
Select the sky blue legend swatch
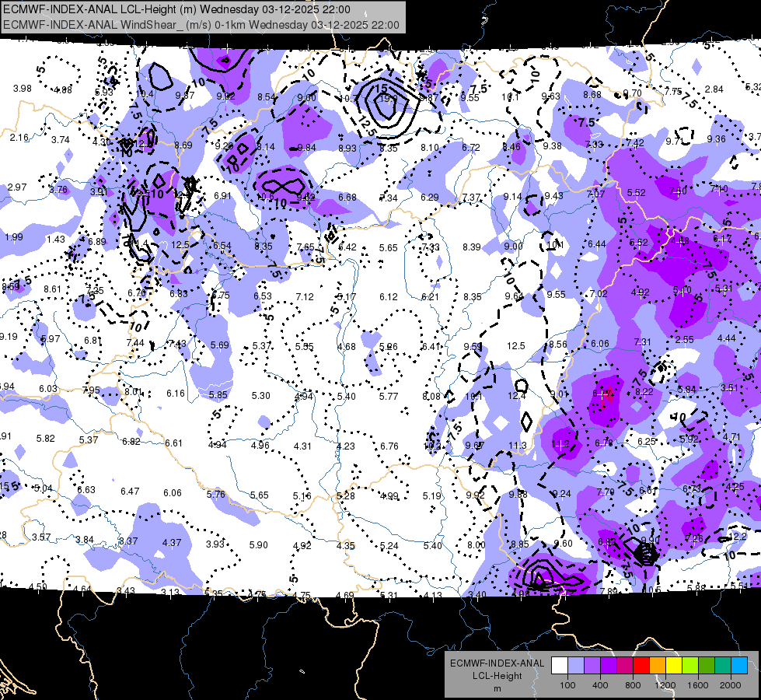pyautogui.click(x=739, y=666)
